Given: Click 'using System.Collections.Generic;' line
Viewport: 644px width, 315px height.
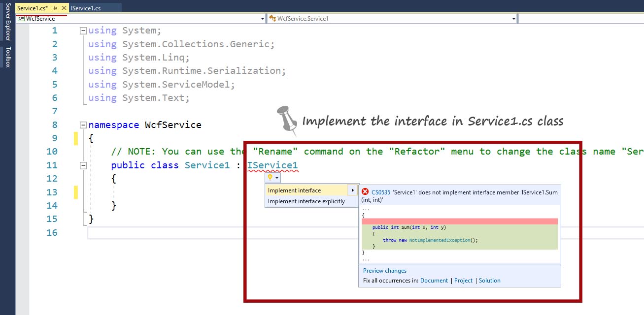Looking at the screenshot, I should coord(181,44).
